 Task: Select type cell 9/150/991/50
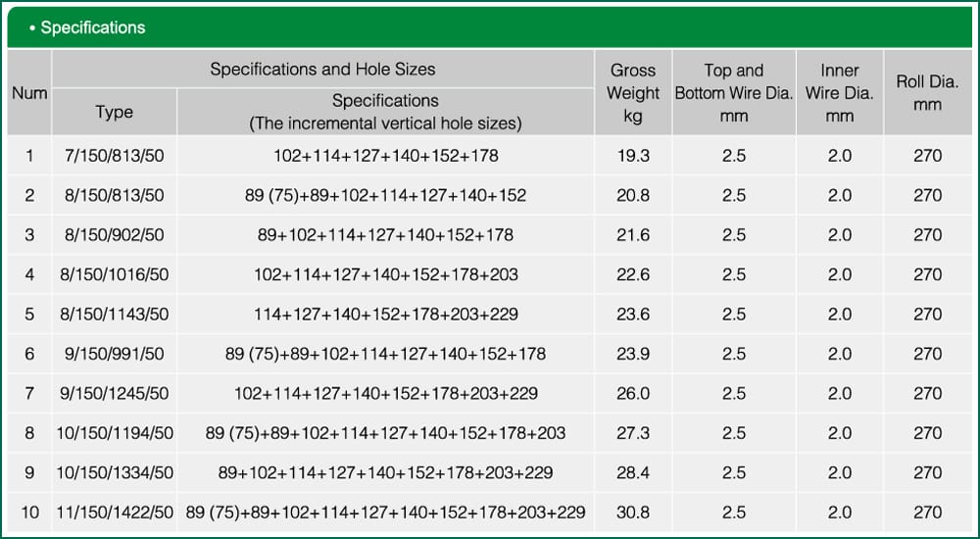point(114,354)
